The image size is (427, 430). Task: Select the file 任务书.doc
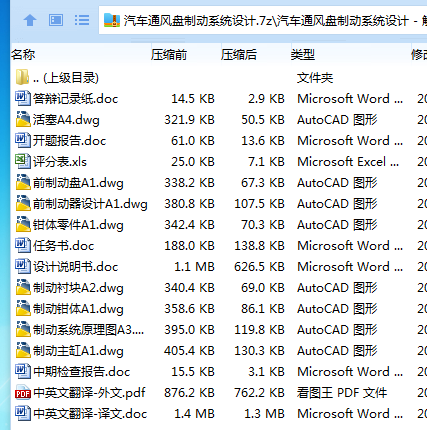63,246
